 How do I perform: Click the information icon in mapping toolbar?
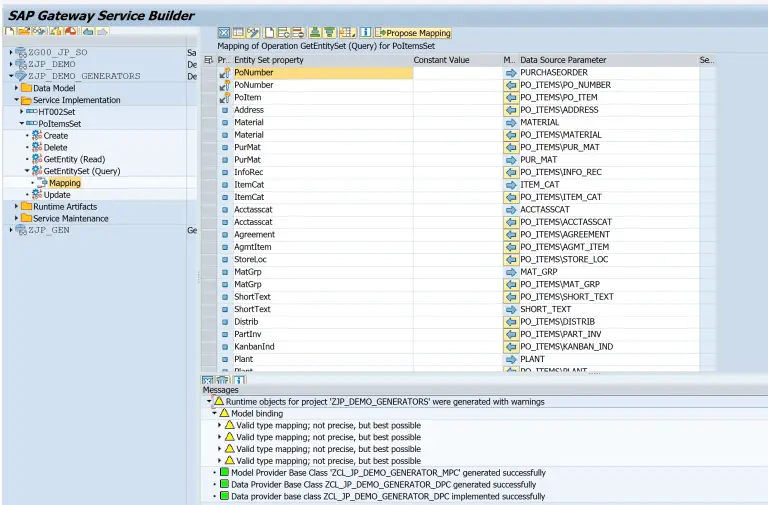pos(366,33)
